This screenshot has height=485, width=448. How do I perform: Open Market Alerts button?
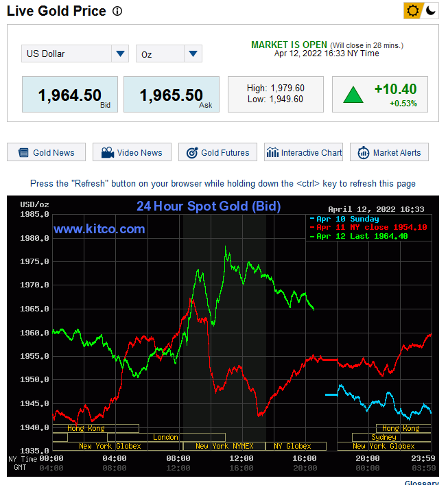click(x=389, y=152)
